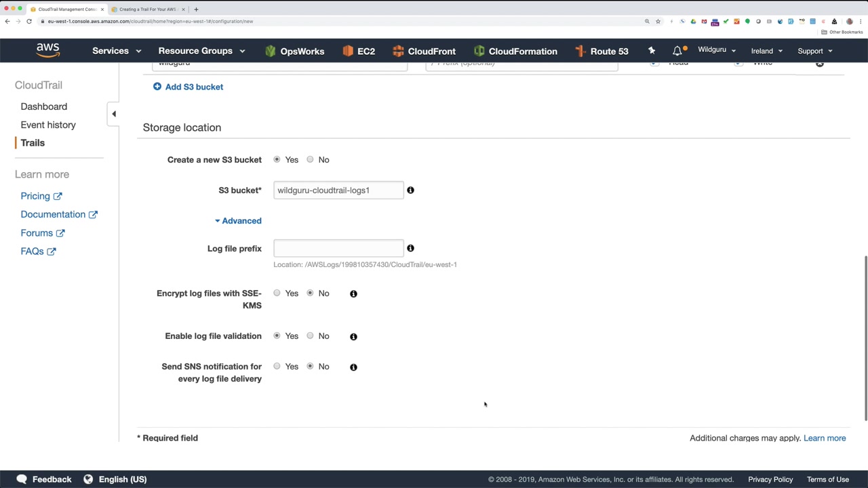Open the Resource Groups dropdown
The image size is (868, 488).
201,51
